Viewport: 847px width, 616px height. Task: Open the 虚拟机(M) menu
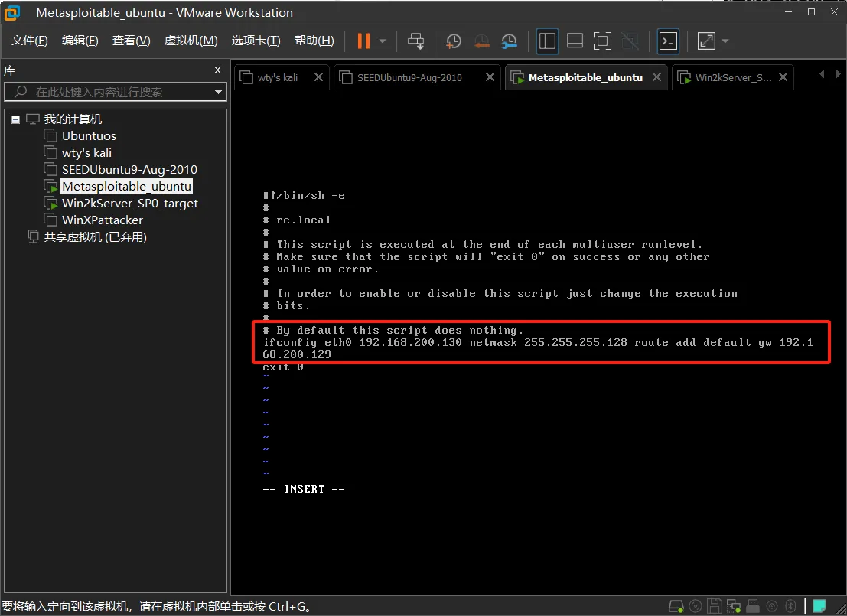(x=191, y=41)
